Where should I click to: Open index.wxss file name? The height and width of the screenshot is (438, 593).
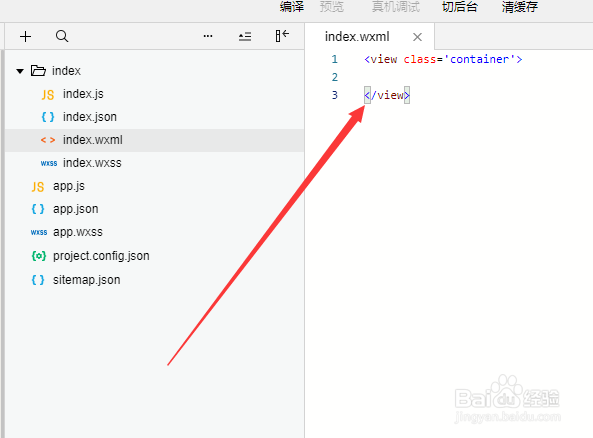[x=92, y=163]
